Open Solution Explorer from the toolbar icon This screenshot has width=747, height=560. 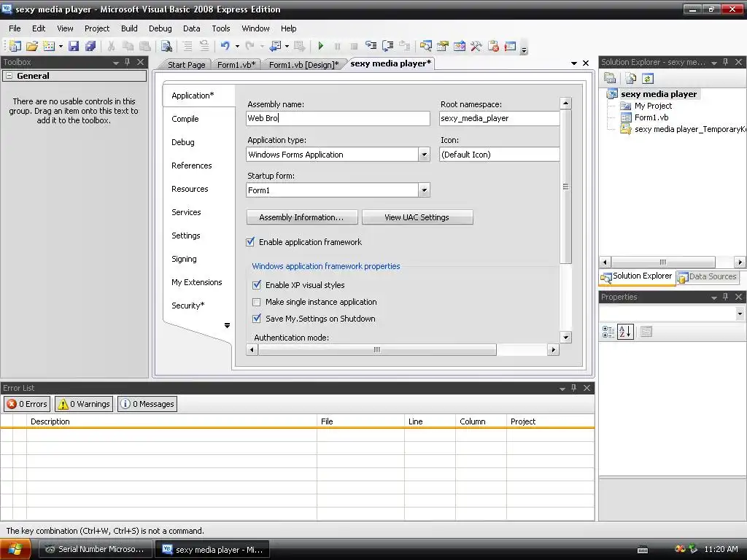click(x=425, y=46)
